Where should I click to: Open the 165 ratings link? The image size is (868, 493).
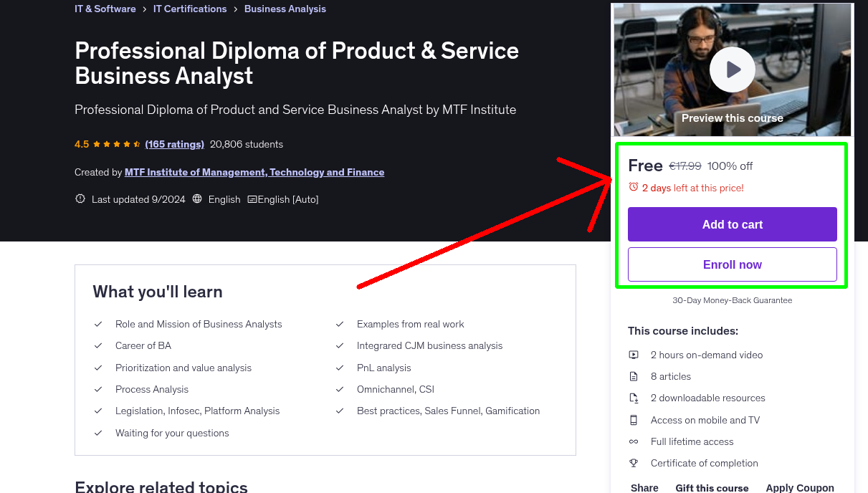pos(174,144)
